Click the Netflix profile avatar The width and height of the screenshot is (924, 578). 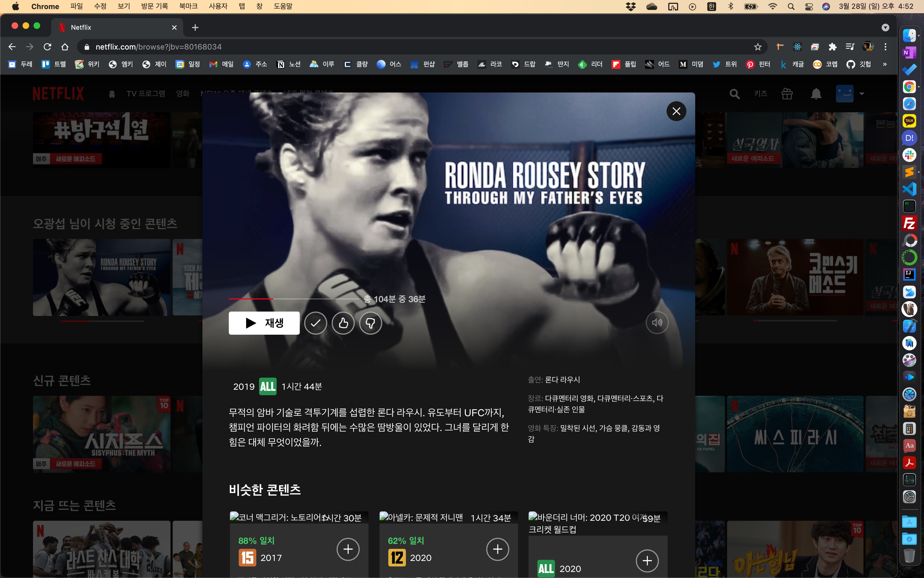[x=845, y=94]
